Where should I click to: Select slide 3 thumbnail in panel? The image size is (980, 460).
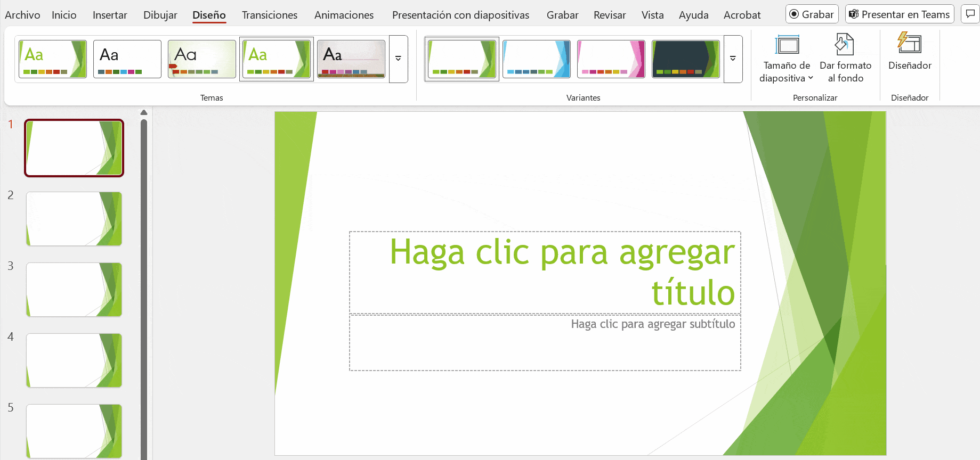[x=74, y=290]
